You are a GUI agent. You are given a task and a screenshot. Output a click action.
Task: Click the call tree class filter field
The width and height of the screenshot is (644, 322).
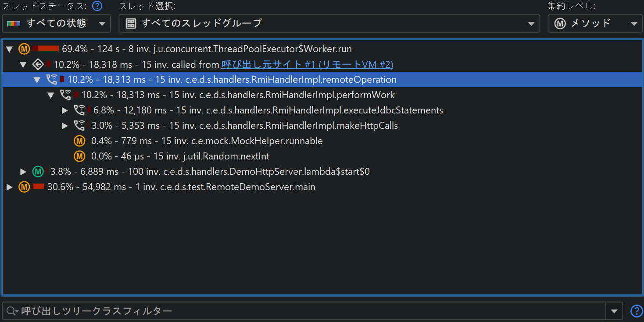pyautogui.click(x=307, y=311)
